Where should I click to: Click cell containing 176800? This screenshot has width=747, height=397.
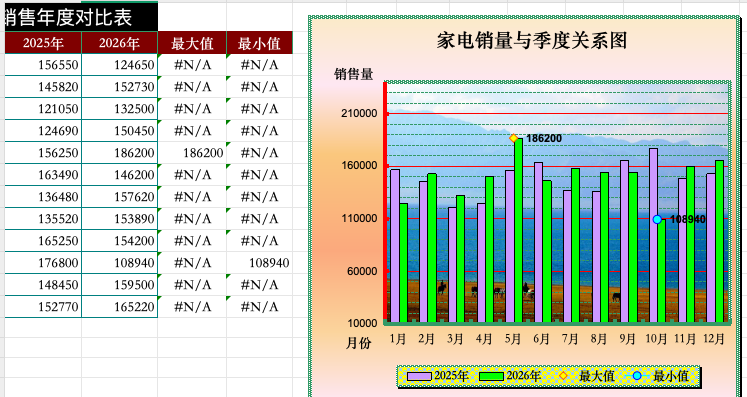43,263
